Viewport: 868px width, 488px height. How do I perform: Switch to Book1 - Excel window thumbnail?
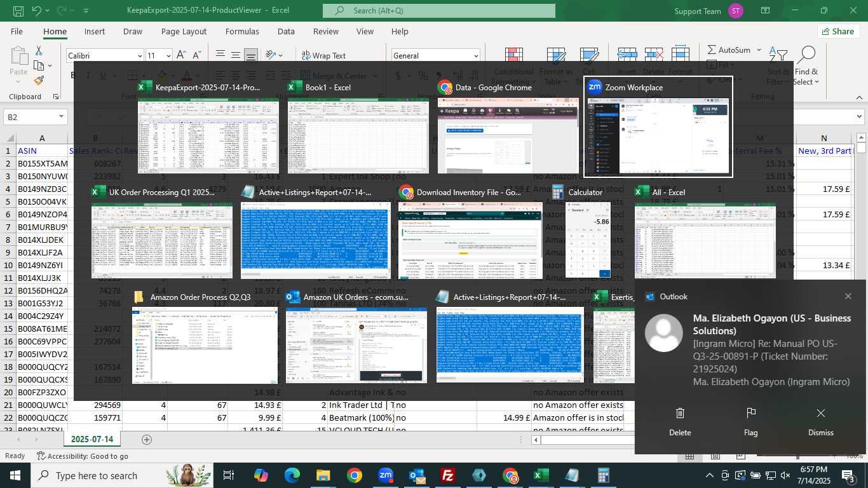(x=358, y=135)
